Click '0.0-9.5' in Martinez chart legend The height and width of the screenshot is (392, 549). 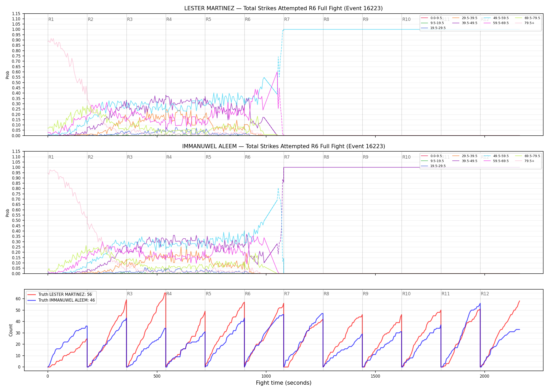click(436, 18)
